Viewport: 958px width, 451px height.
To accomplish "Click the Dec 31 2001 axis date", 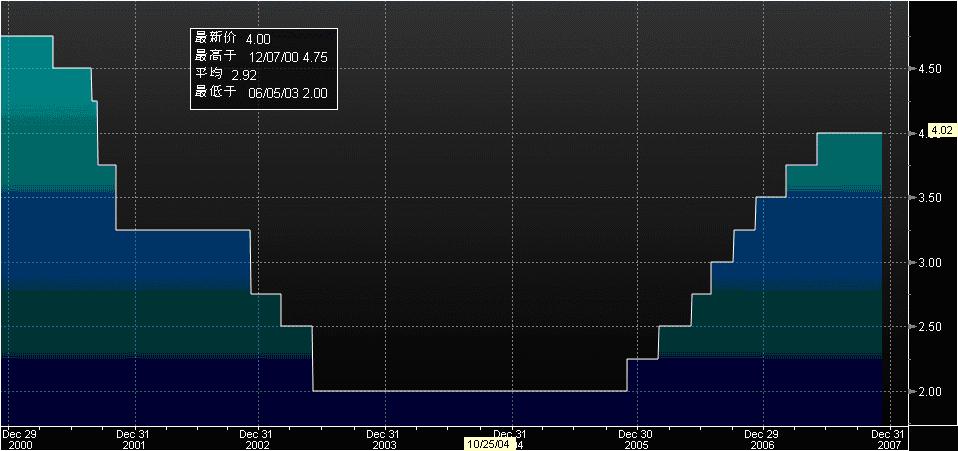I will pos(133,439).
